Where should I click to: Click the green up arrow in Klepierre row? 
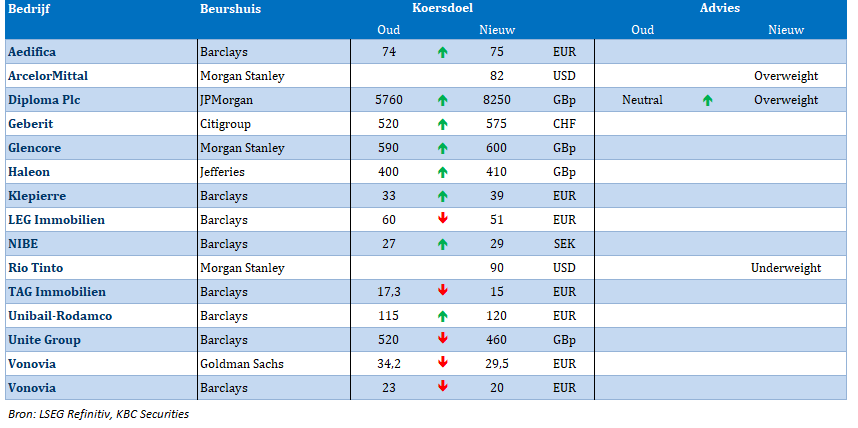(x=443, y=196)
